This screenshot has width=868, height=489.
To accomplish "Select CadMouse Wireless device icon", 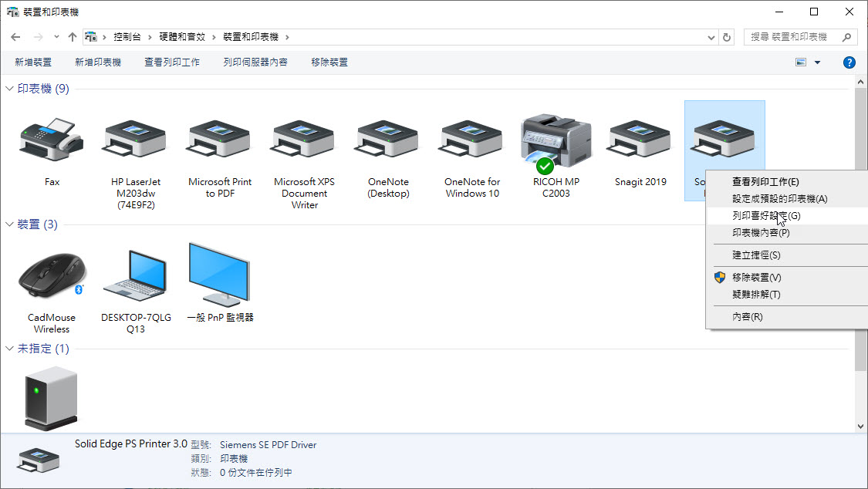I will point(52,275).
